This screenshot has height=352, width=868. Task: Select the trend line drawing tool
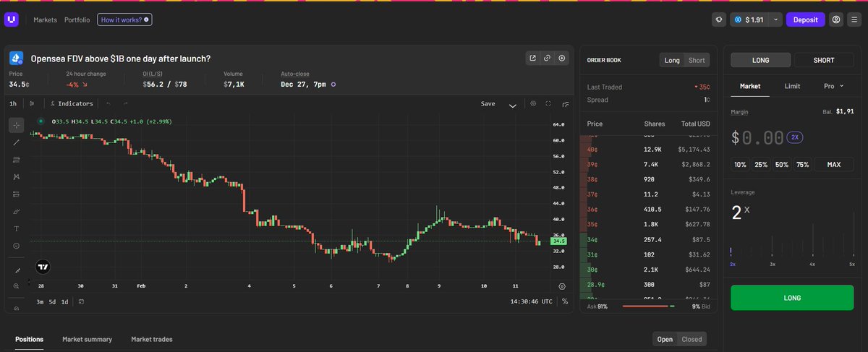click(x=16, y=142)
